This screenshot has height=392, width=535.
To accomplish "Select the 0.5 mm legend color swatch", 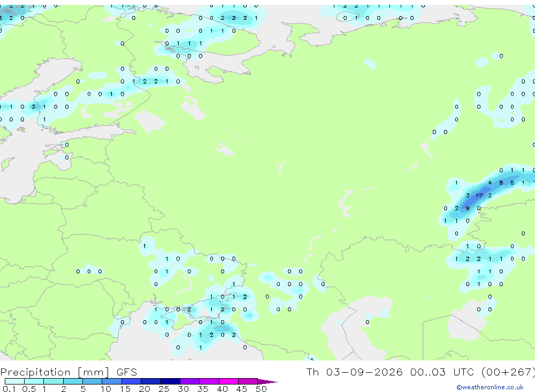I will [34, 381].
